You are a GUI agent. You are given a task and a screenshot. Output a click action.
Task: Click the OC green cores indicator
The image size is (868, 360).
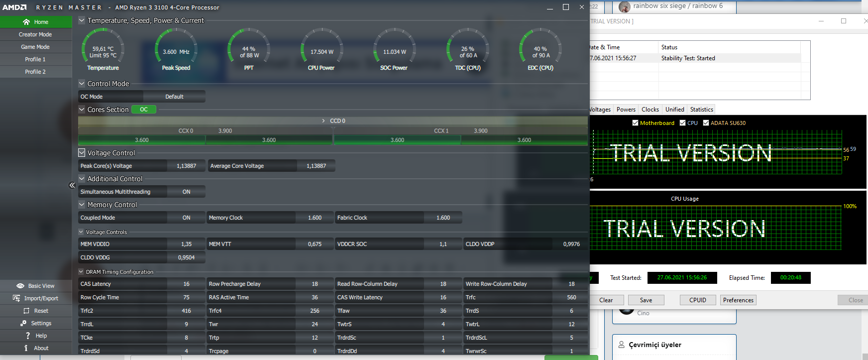click(x=144, y=110)
